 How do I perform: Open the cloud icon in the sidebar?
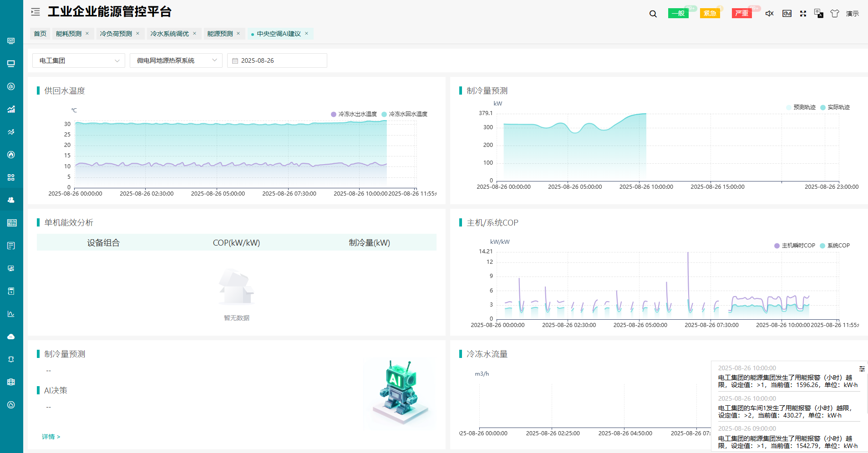11,337
